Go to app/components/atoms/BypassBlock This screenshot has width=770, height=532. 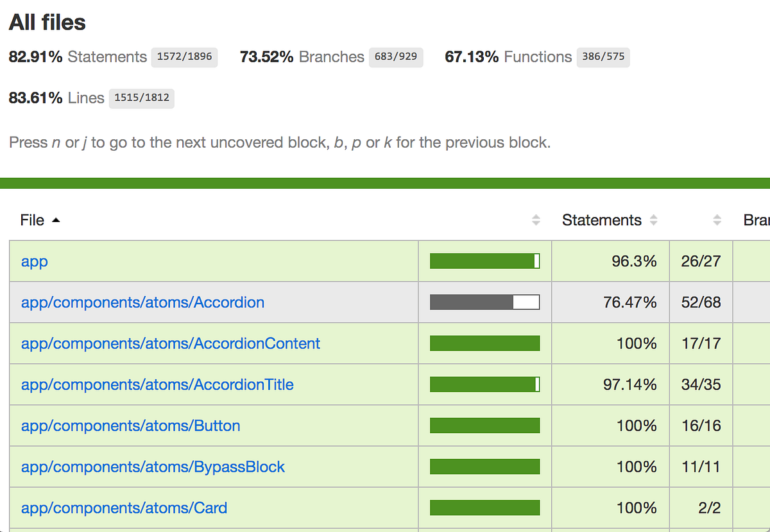(153, 467)
